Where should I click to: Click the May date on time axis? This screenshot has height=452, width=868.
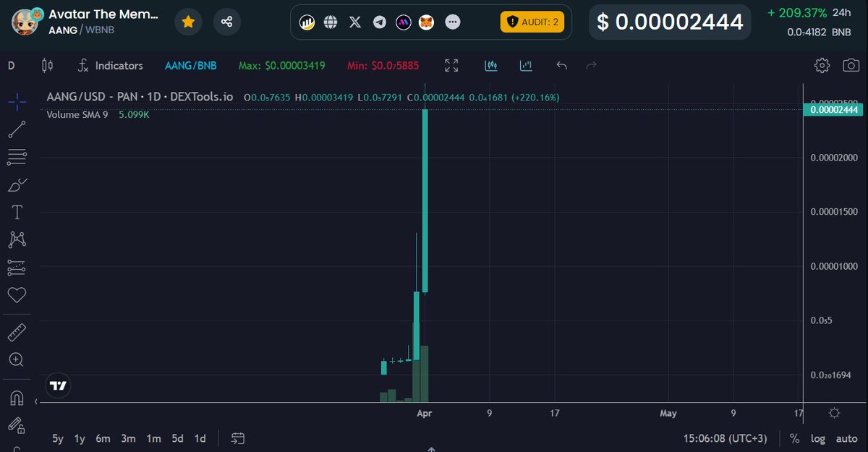(x=668, y=413)
